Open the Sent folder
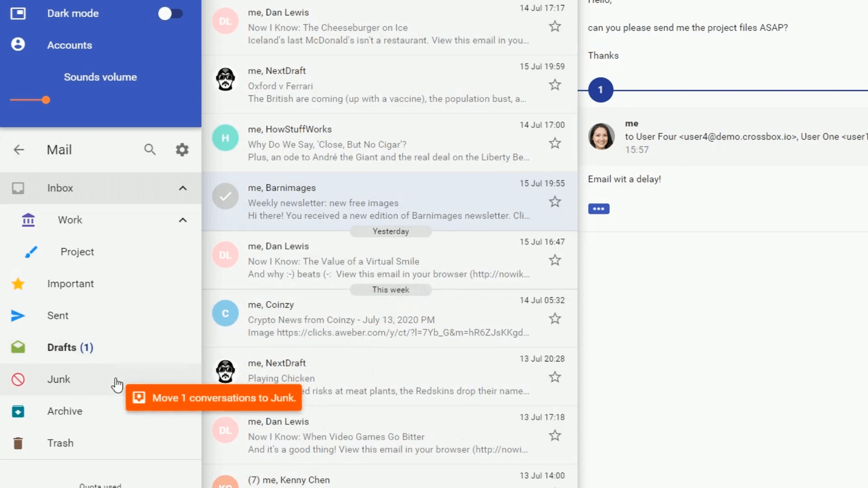Viewport: 868px width, 488px height. pos(100,315)
